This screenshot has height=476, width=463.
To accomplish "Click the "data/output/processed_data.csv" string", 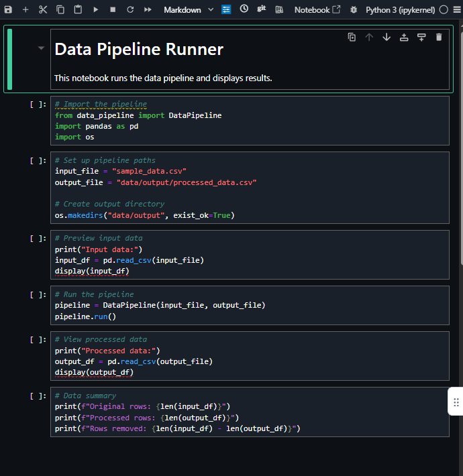I will [187, 182].
